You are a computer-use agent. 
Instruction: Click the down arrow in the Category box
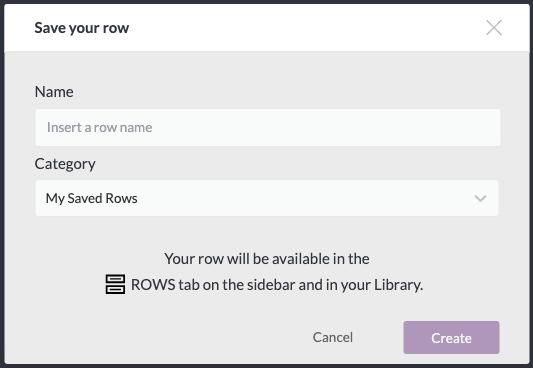tap(480, 198)
